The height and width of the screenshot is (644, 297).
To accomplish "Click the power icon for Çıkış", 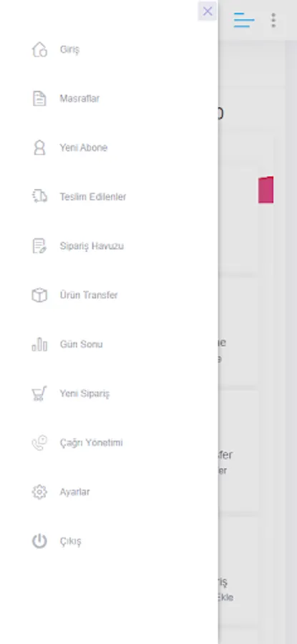I will (39, 541).
